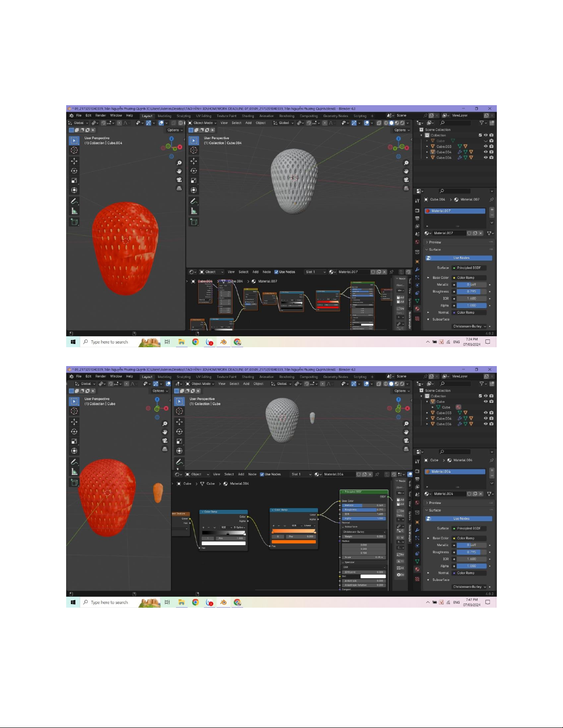The height and width of the screenshot is (728, 563).
Task: Click the pin icon next to Material.007 breadcrumb
Action: tap(491, 200)
